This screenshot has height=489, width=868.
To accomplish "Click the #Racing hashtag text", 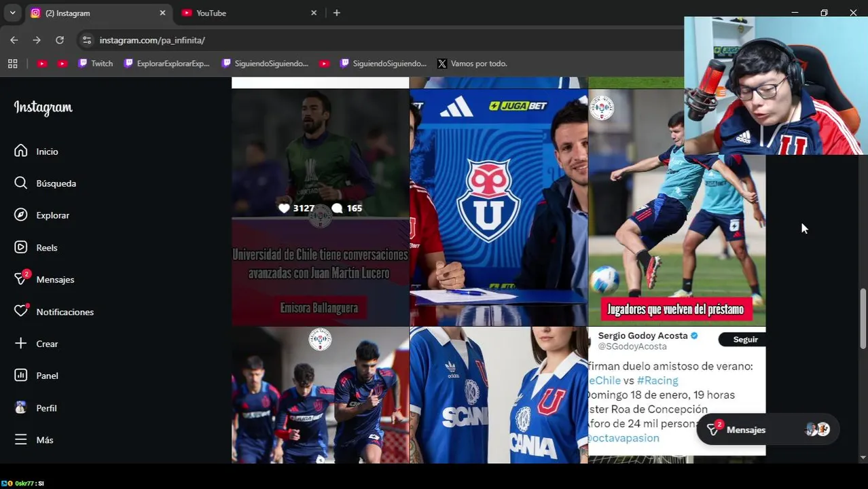I will click(657, 380).
